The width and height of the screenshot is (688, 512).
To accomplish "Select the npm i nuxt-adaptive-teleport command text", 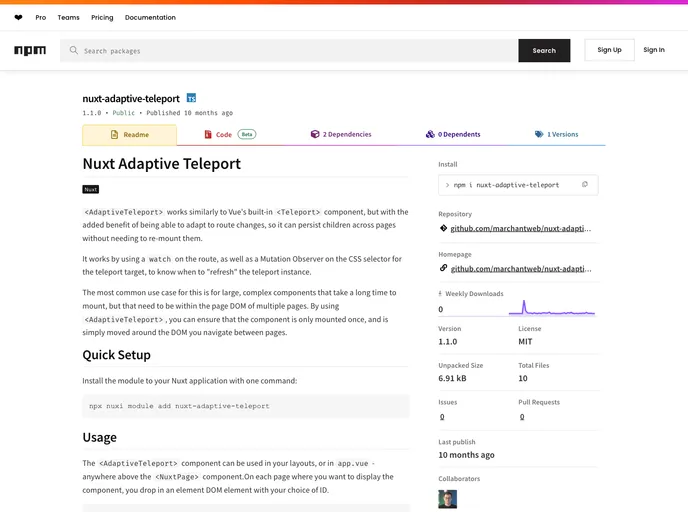I will point(506,185).
